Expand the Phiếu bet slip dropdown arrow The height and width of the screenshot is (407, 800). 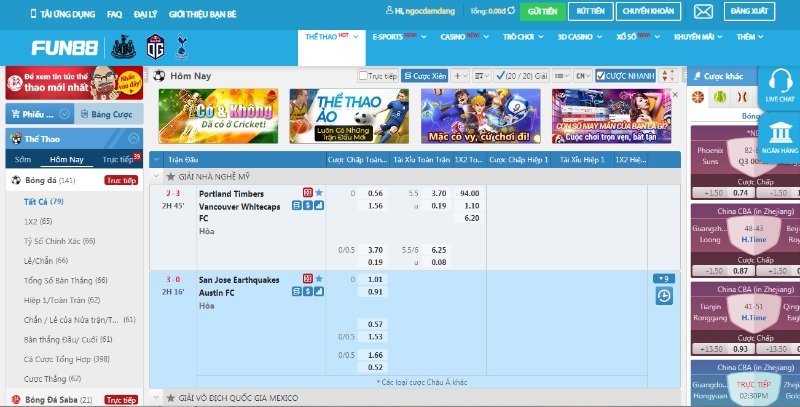64,114
